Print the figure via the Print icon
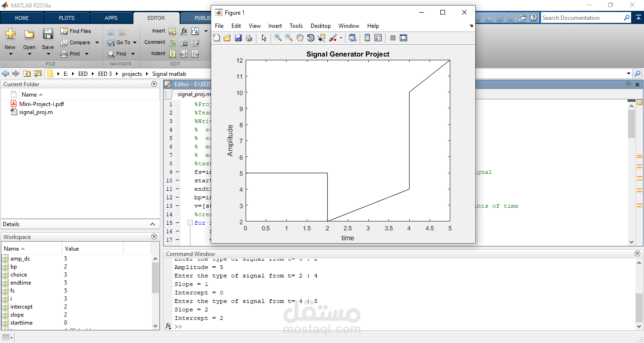Image resolution: width=644 pixels, height=343 pixels. 248,38
